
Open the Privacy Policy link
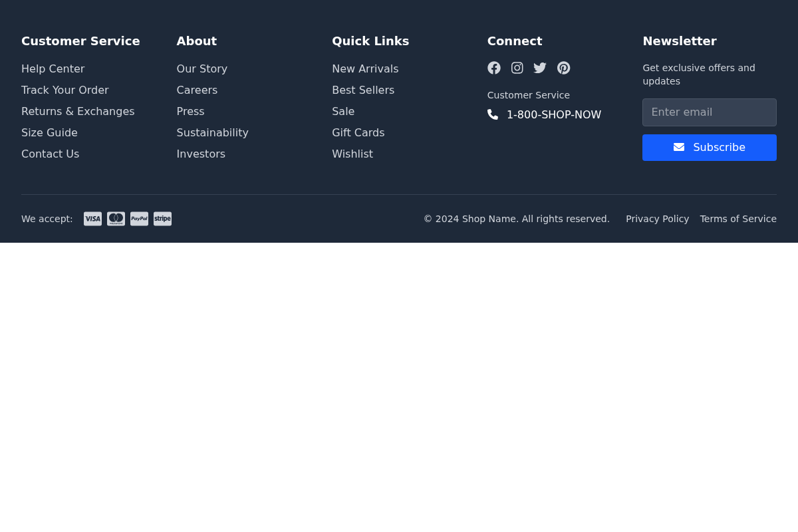(x=658, y=219)
